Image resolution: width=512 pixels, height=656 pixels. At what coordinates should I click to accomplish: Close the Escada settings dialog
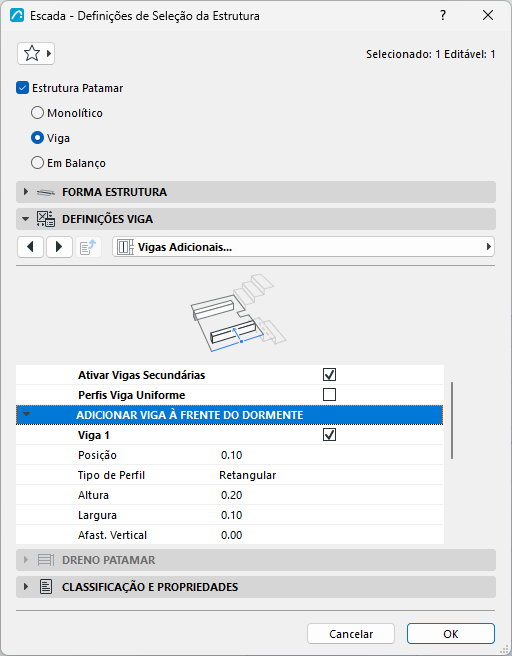click(488, 15)
